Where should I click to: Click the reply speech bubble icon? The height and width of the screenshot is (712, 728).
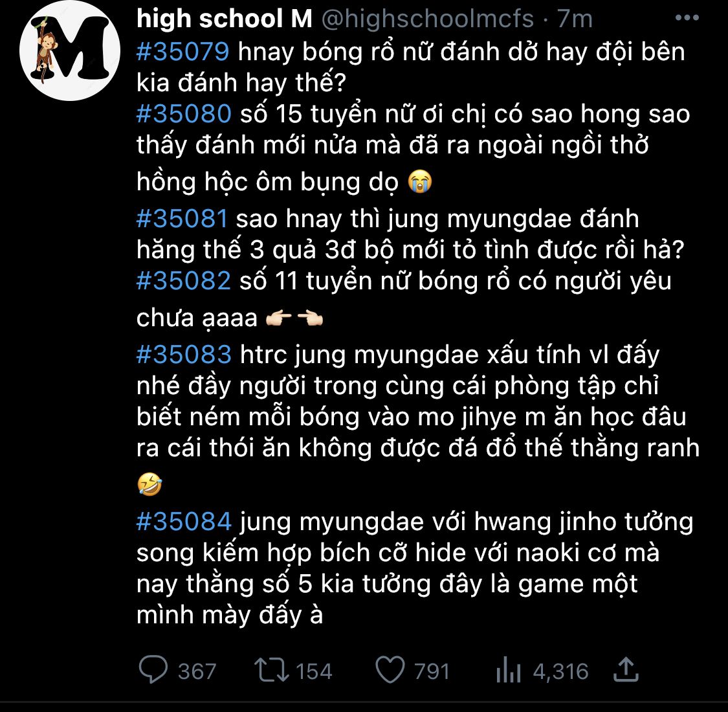coord(153,671)
